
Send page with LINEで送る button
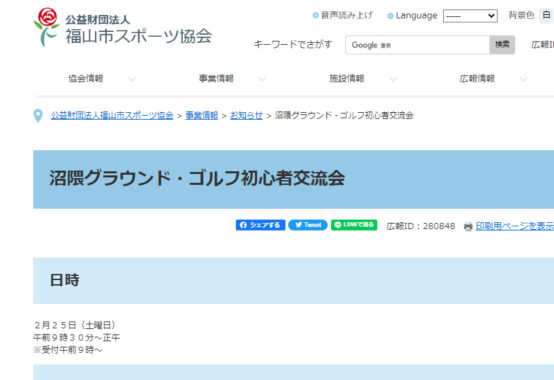click(x=354, y=225)
